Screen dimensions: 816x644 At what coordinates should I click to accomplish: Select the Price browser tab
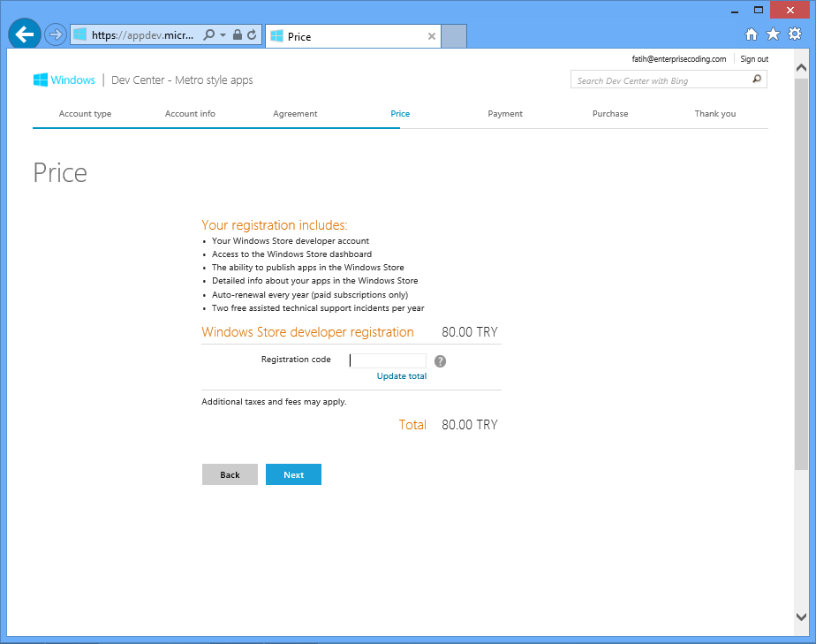tap(353, 36)
